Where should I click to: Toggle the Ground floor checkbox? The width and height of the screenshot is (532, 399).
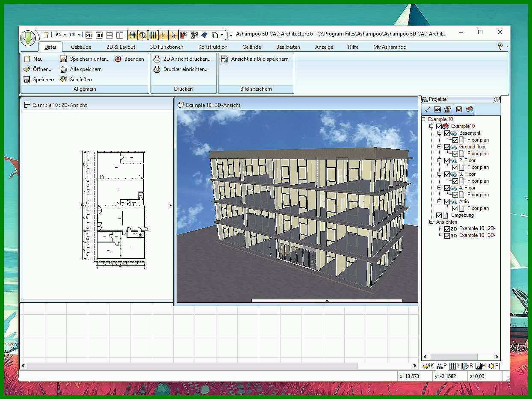pos(447,147)
